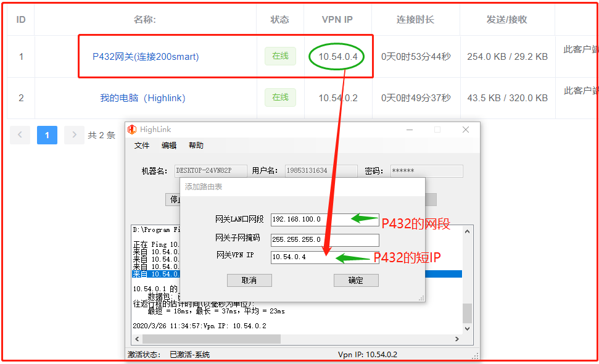Click the 网关VPN IP input field

(324, 257)
